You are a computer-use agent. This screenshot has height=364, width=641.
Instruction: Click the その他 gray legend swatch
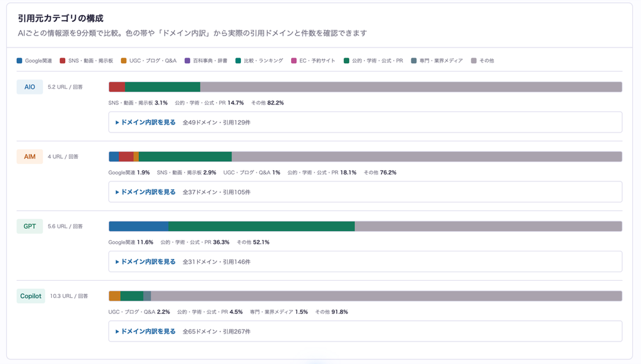click(x=473, y=61)
